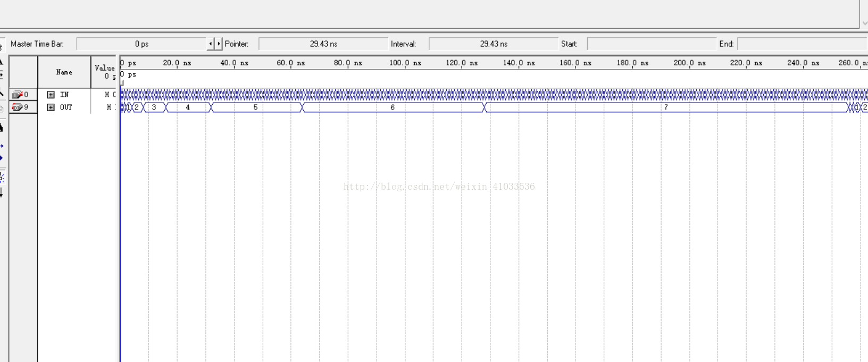The width and height of the screenshot is (868, 362).
Task: Click the 160.0 ns mark on ruler
Action: click(x=575, y=63)
